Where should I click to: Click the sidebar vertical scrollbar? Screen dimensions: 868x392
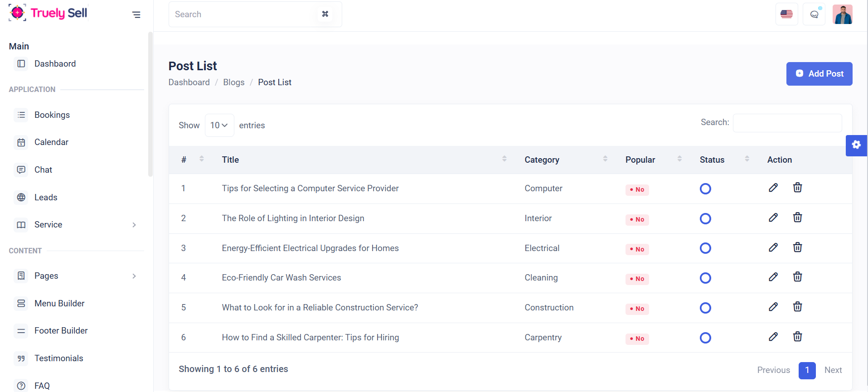pyautogui.click(x=150, y=104)
